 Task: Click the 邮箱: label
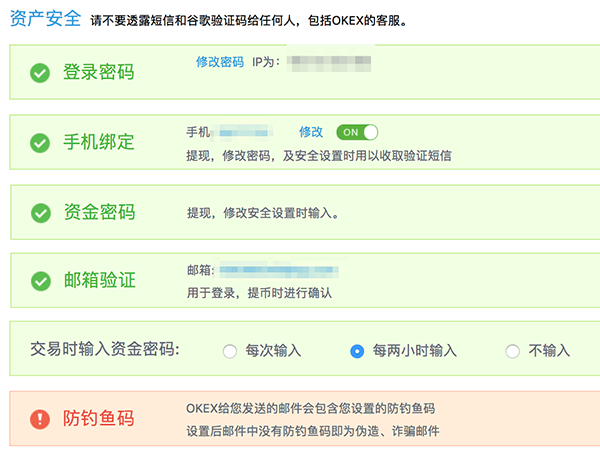pyautogui.click(x=201, y=270)
